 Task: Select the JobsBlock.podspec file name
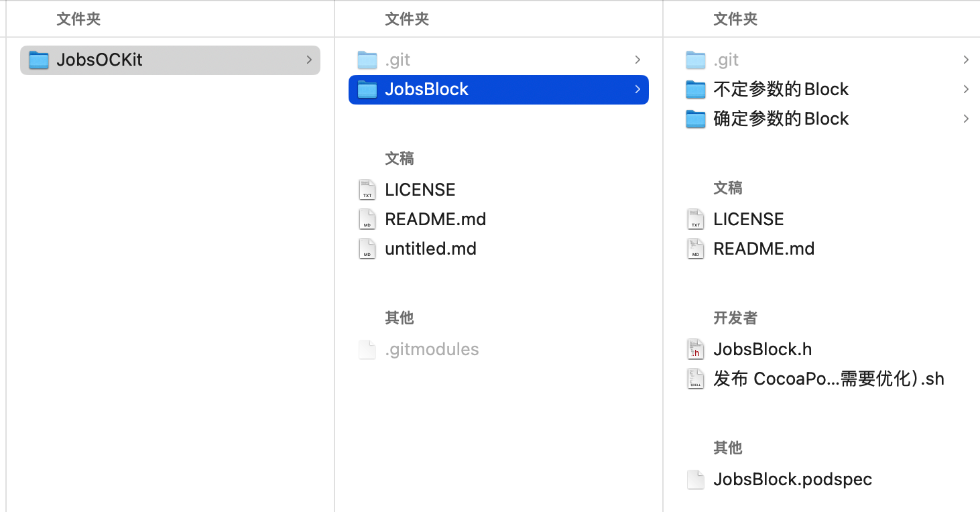click(x=793, y=479)
